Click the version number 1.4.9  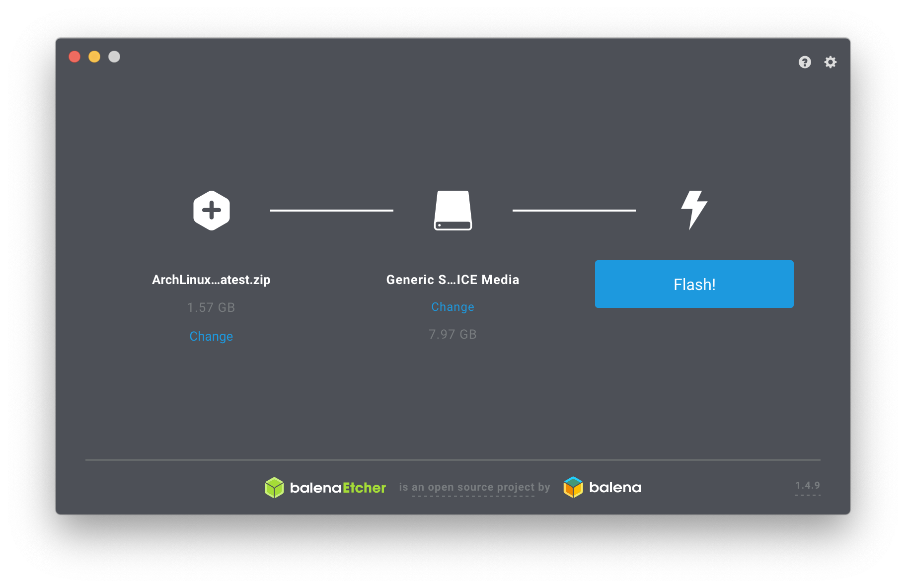point(808,486)
